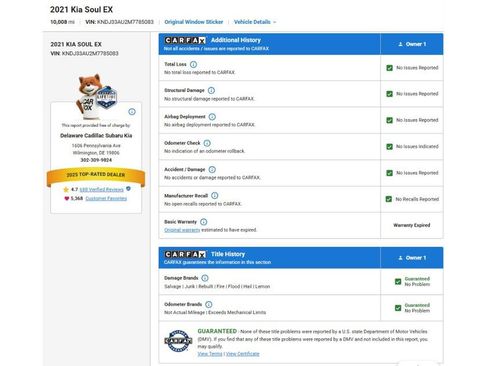Click the VIN text in the page header
The height and width of the screenshot is (366, 488).
[x=119, y=22]
